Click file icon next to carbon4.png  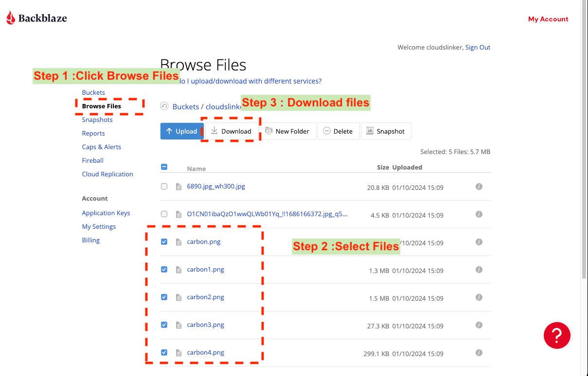pyautogui.click(x=178, y=353)
